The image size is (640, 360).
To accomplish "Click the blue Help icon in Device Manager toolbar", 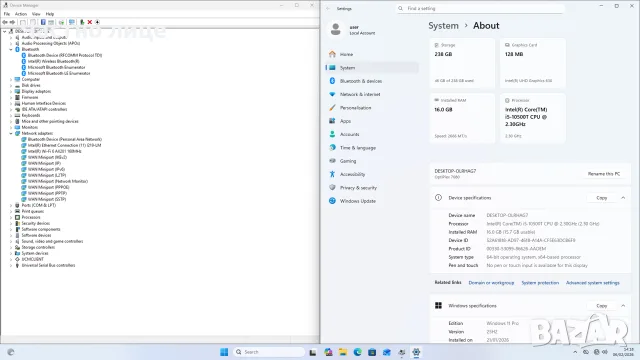I will click(x=43, y=22).
